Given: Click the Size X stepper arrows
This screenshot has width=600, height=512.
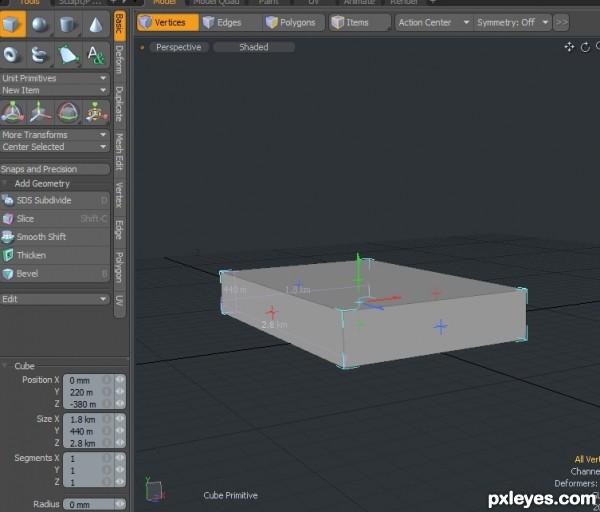Looking at the screenshot, I should (x=120, y=419).
